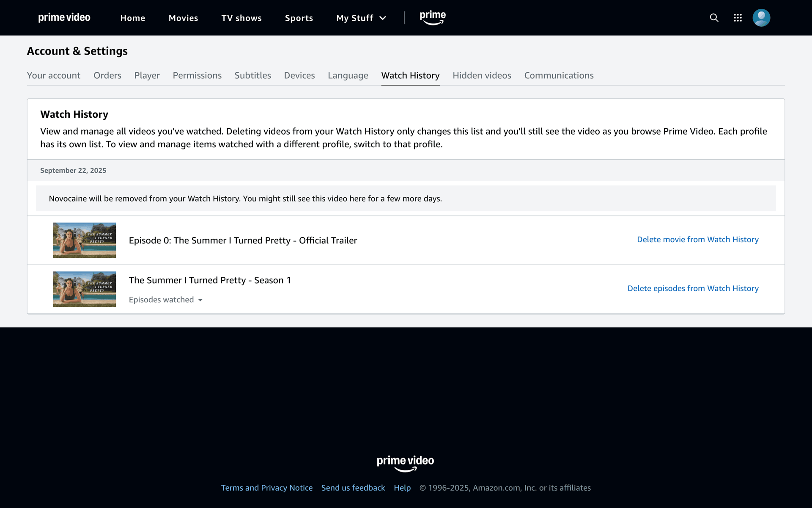Switch to the Player tab

147,75
